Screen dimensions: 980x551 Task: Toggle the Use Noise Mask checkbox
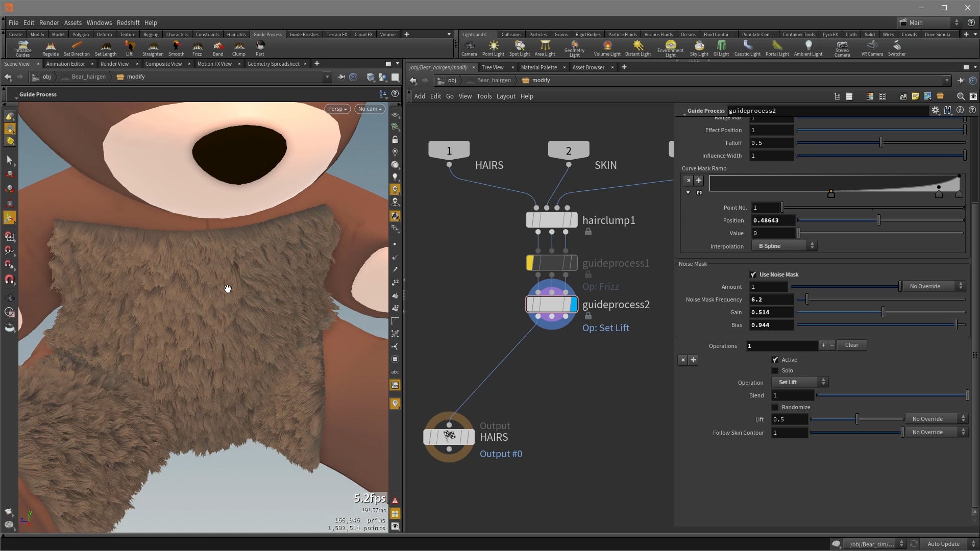(x=753, y=274)
